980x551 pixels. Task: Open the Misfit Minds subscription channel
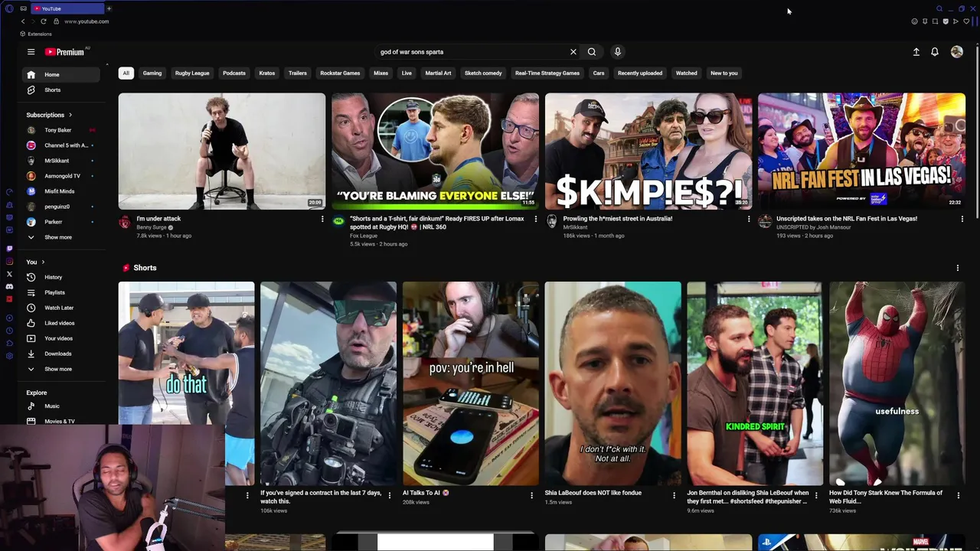coord(61,191)
